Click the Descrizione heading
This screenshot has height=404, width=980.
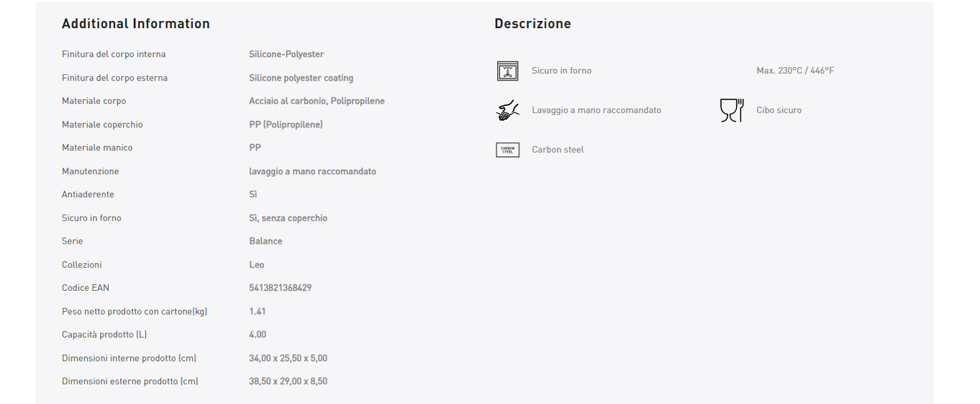tap(532, 24)
